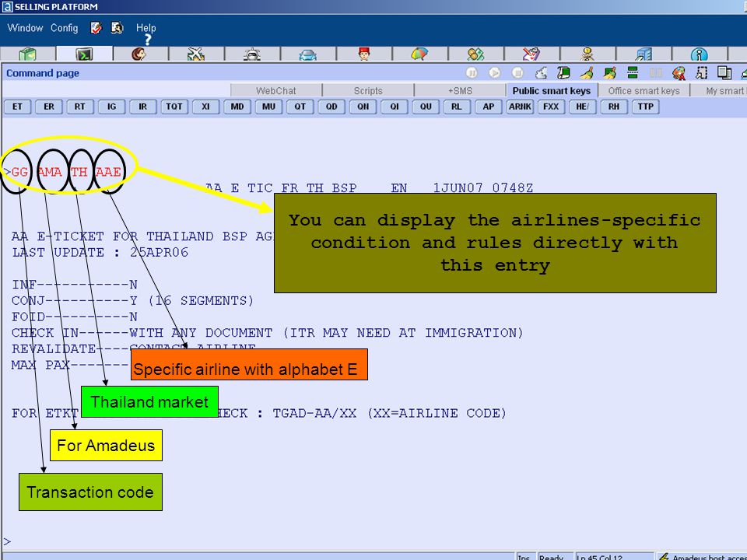
Task: Click the IG smart key
Action: coord(111,107)
